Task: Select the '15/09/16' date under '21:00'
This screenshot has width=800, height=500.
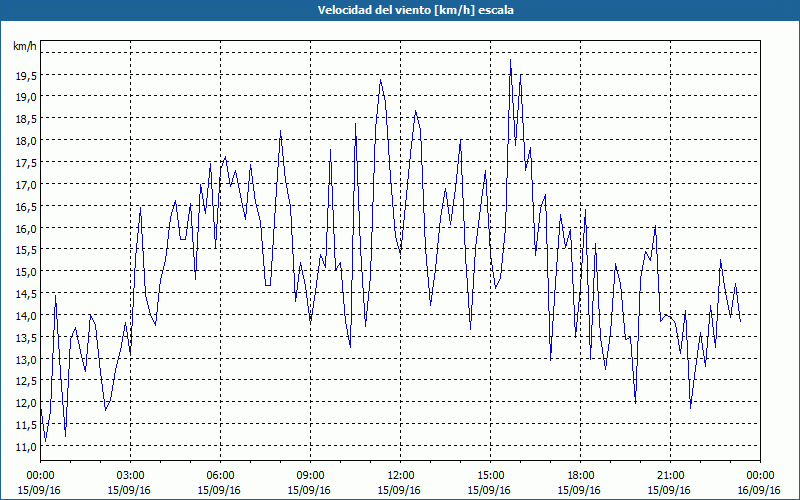Action: point(669,490)
